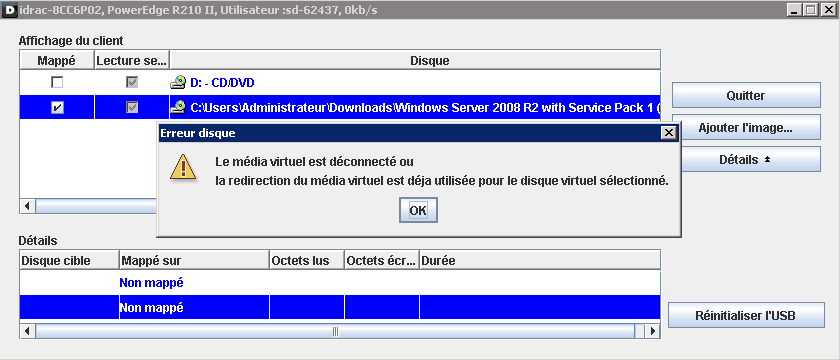Click the ISO image disk icon
Image resolution: width=840 pixels, height=360 pixels.
tap(178, 107)
